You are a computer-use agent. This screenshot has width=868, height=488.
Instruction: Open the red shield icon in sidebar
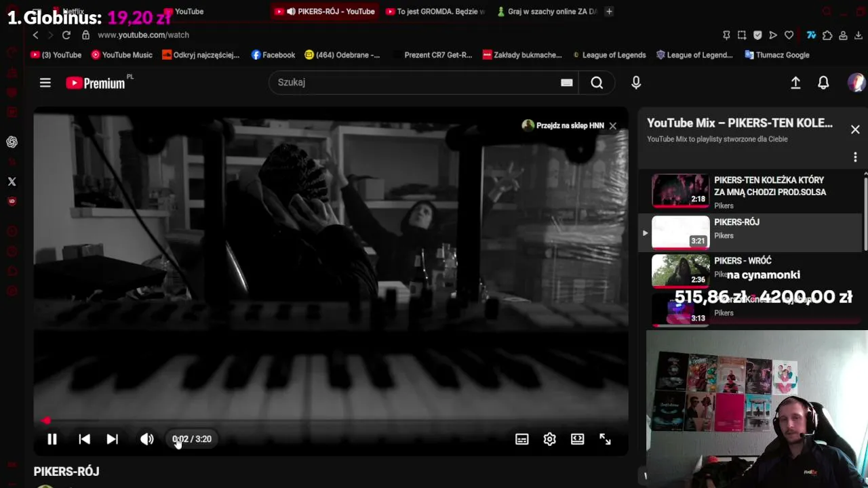click(x=12, y=201)
